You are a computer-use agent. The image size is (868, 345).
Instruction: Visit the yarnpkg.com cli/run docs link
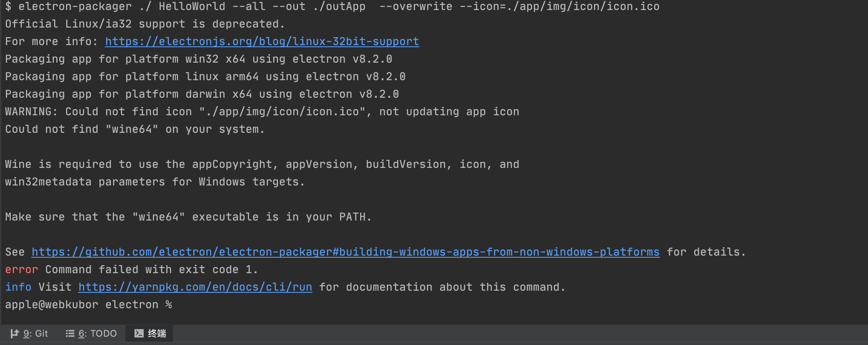(195, 287)
